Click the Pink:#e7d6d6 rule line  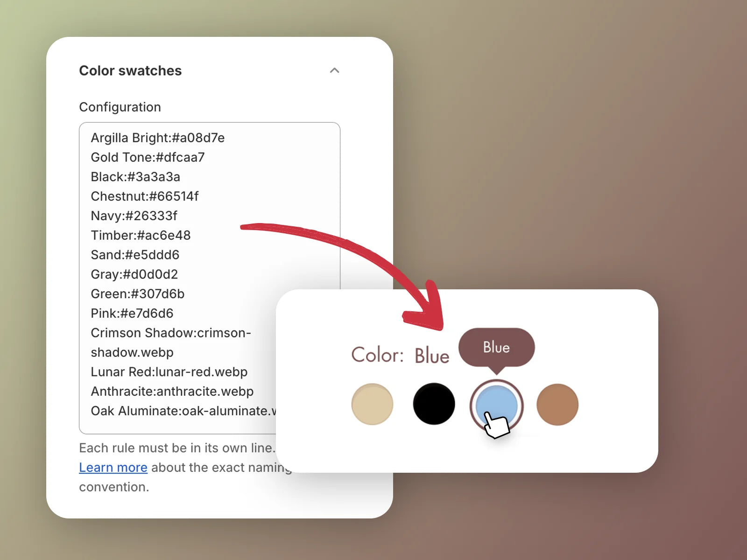point(132,313)
